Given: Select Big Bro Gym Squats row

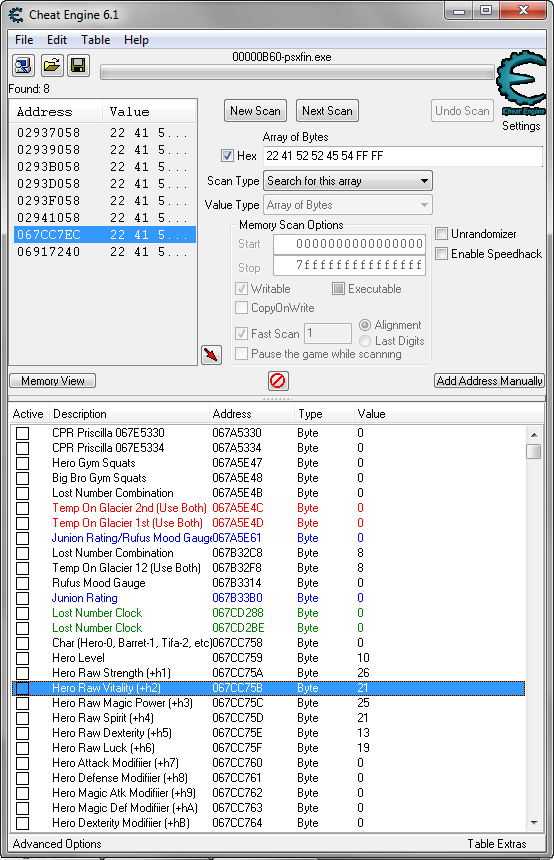Looking at the screenshot, I should click(x=268, y=478).
